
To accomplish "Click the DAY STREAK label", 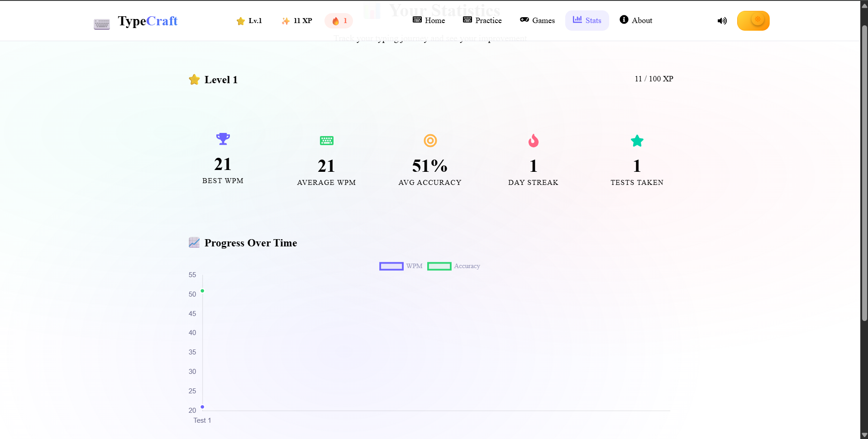I will point(534,182).
